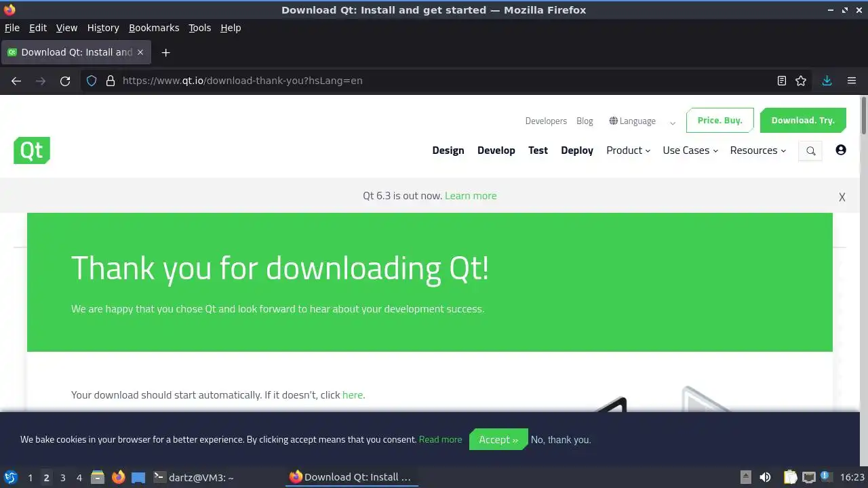The image size is (868, 488).
Task: Click the Price. Buy. button
Action: point(720,121)
